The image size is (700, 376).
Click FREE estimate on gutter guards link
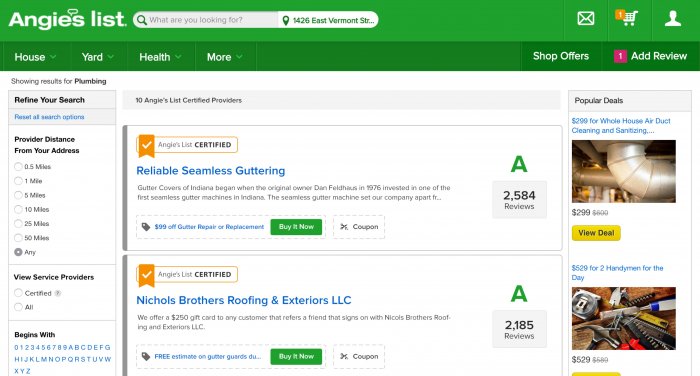pos(208,356)
